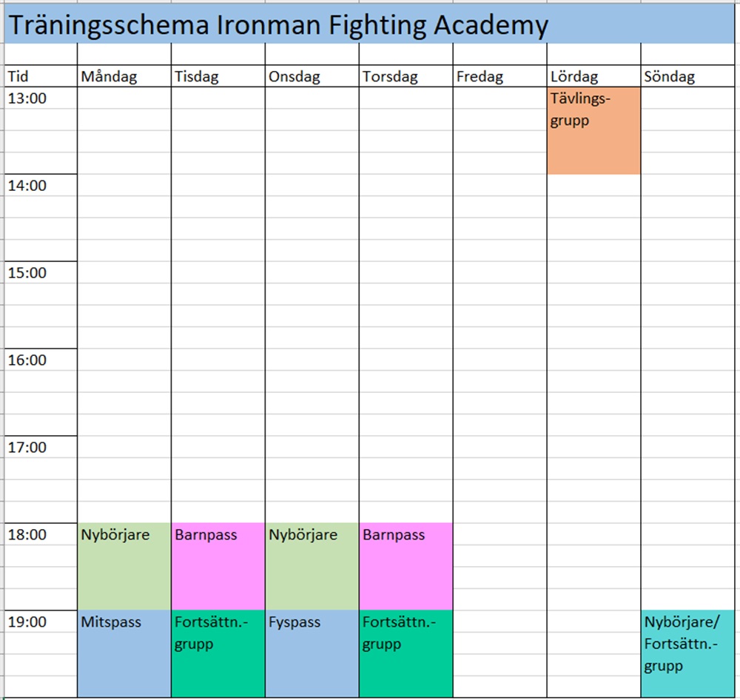This screenshot has width=740, height=700.
Task: Select the orange "Tävlings-grupp" Saturday block
Action: [x=593, y=131]
